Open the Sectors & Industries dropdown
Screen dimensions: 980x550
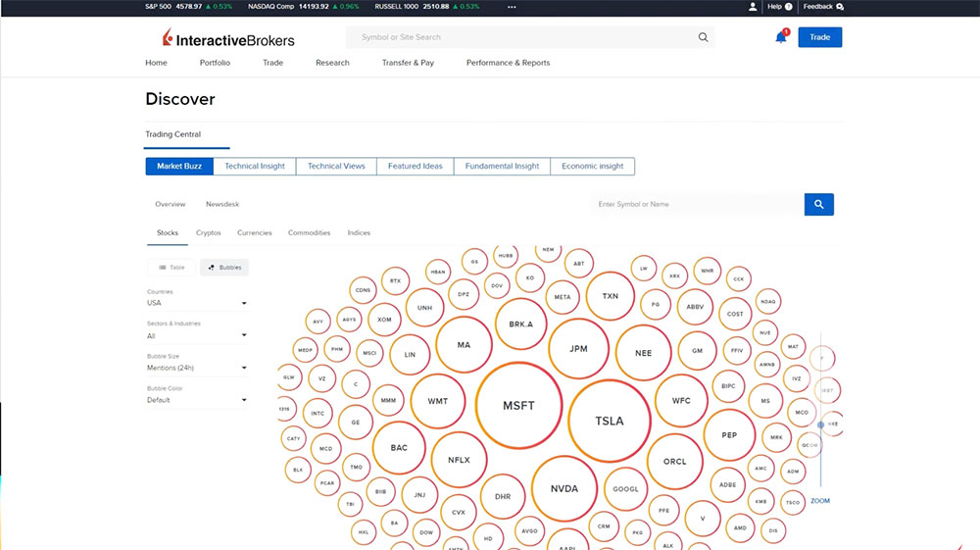[x=197, y=335]
